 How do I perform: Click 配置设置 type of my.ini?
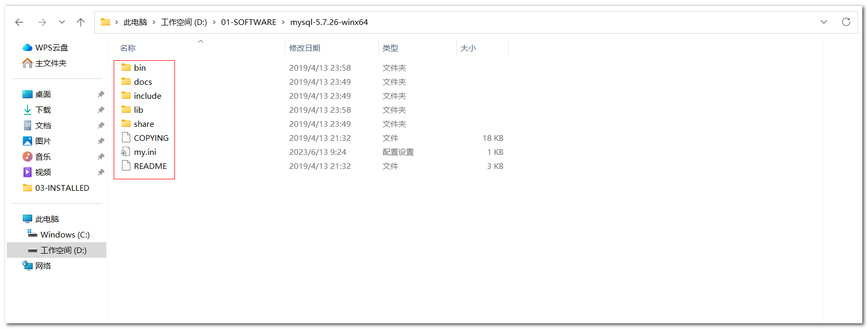(x=398, y=152)
